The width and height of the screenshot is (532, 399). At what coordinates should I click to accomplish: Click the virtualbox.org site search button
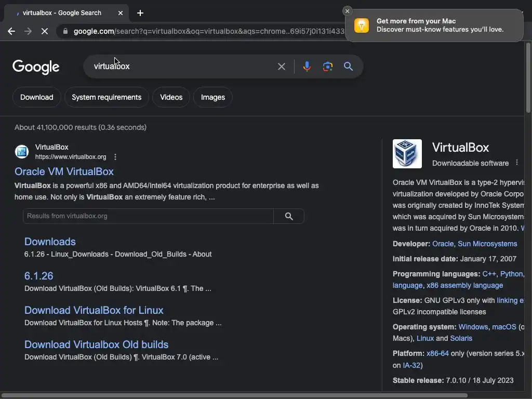[x=289, y=216]
